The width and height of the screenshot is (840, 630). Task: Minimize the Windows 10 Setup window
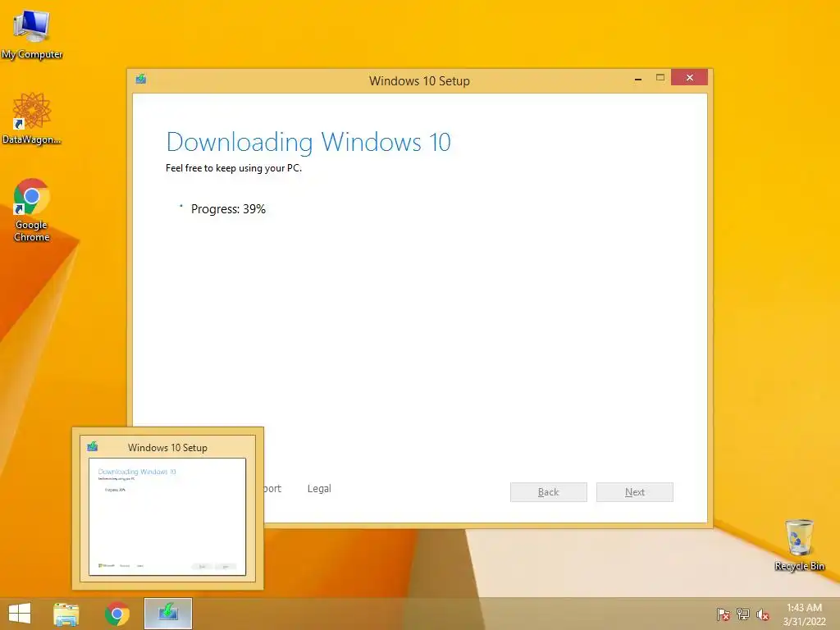coord(638,78)
